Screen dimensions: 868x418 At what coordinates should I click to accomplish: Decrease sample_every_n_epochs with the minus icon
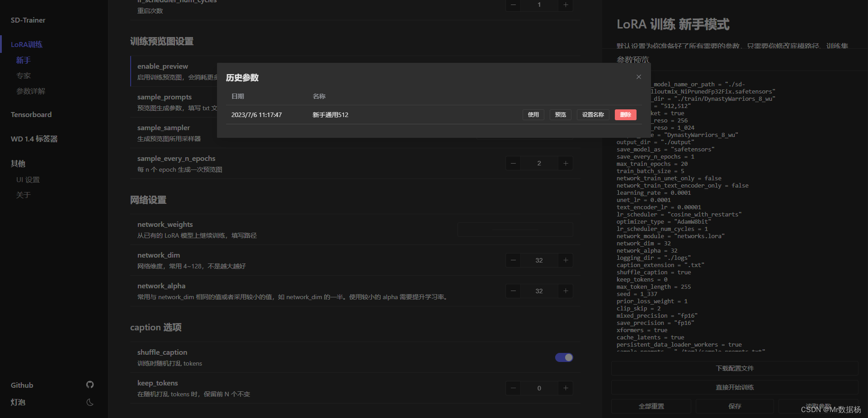click(513, 163)
